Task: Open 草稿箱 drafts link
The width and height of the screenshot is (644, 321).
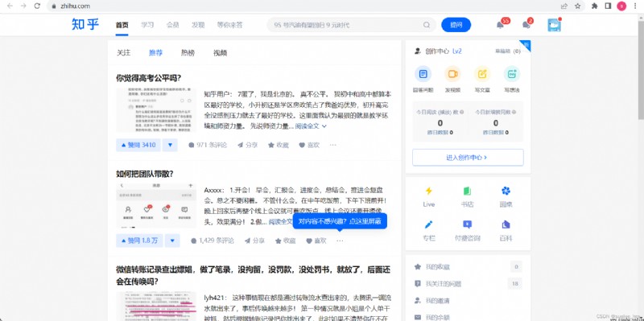Action: pos(508,51)
